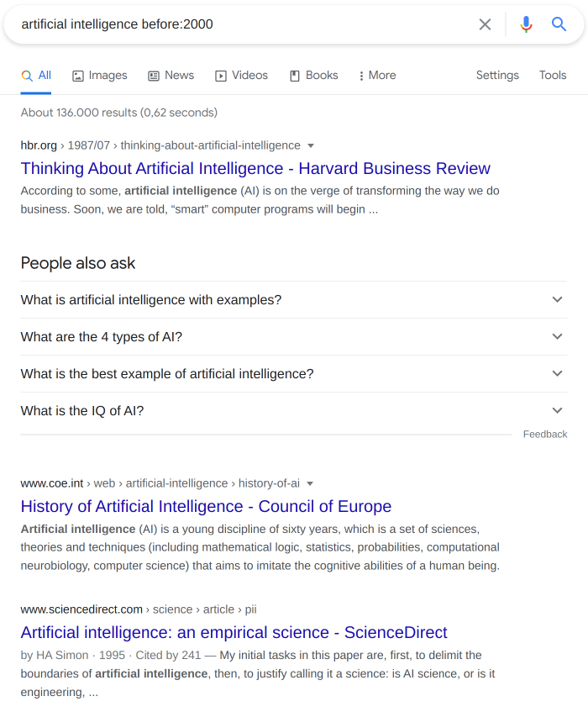This screenshot has height=712, width=588.
Task: Expand 'What is the best example of artificial intelligence?'
Action: pos(294,374)
